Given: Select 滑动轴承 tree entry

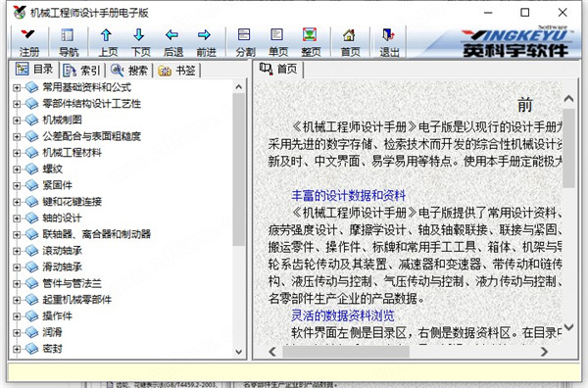Looking at the screenshot, I should [x=62, y=267].
